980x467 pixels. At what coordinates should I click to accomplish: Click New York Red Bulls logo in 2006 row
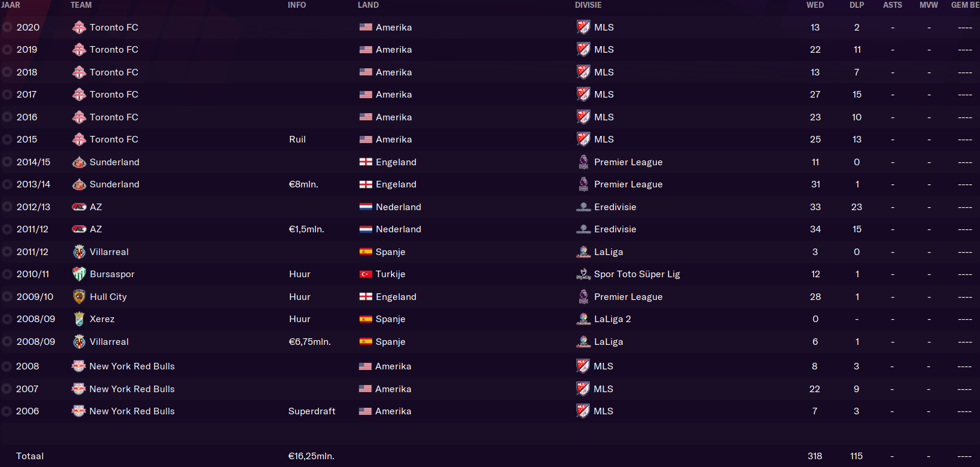[78, 411]
